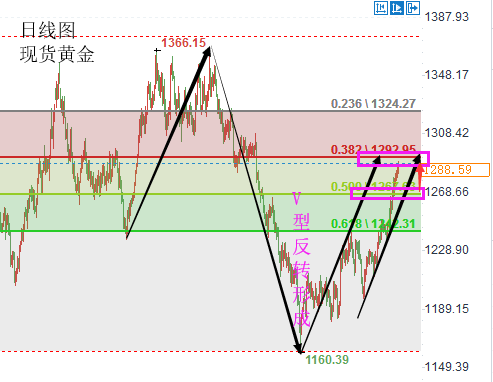The width and height of the screenshot is (493, 382).
Task: Click the scroll-to-latest-bar chart icon
Action: [381, 8]
